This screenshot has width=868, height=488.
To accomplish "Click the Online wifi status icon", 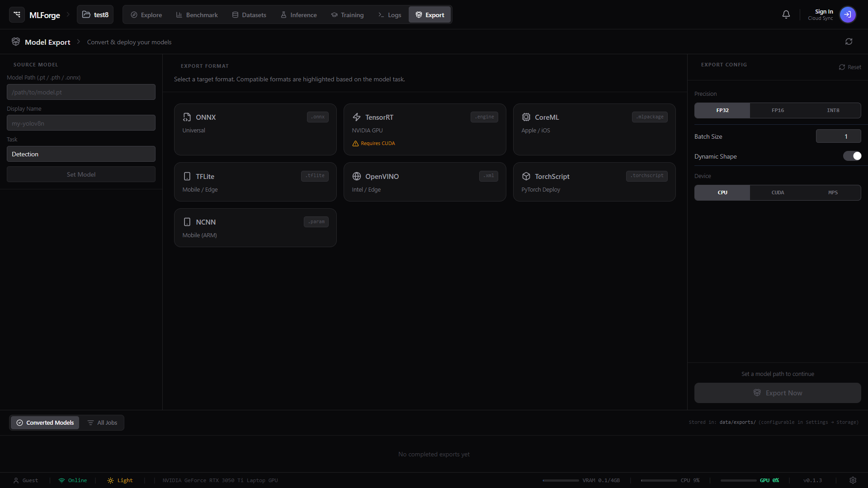I will coord(61,481).
